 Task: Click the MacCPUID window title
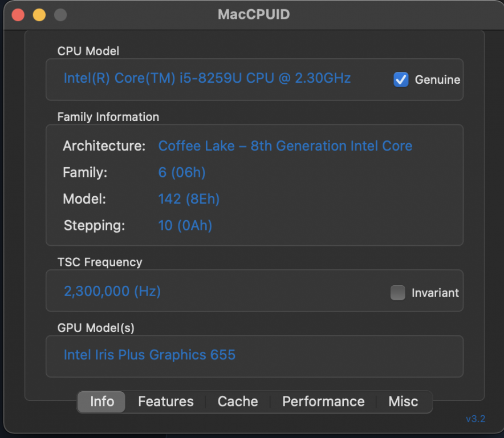[254, 15]
